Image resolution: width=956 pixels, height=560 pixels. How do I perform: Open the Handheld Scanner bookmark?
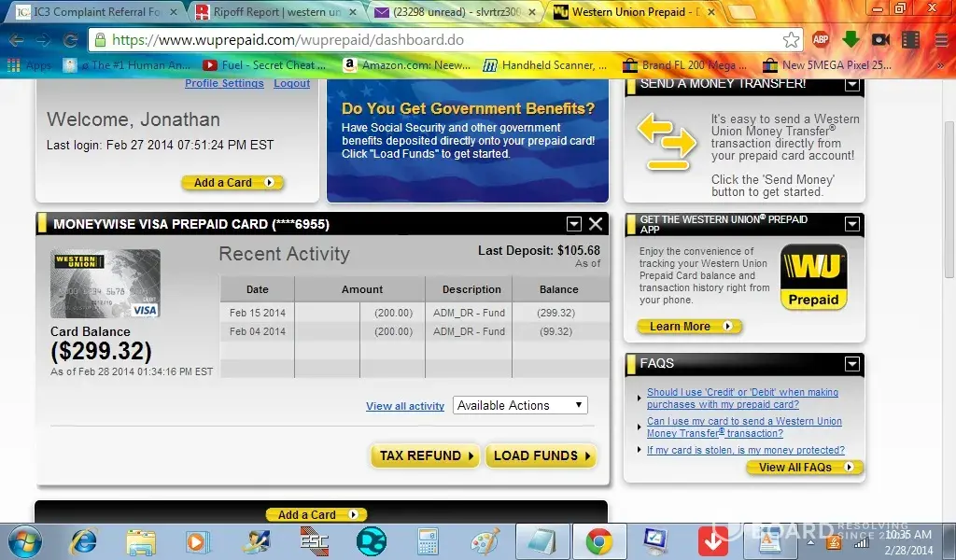544,65
